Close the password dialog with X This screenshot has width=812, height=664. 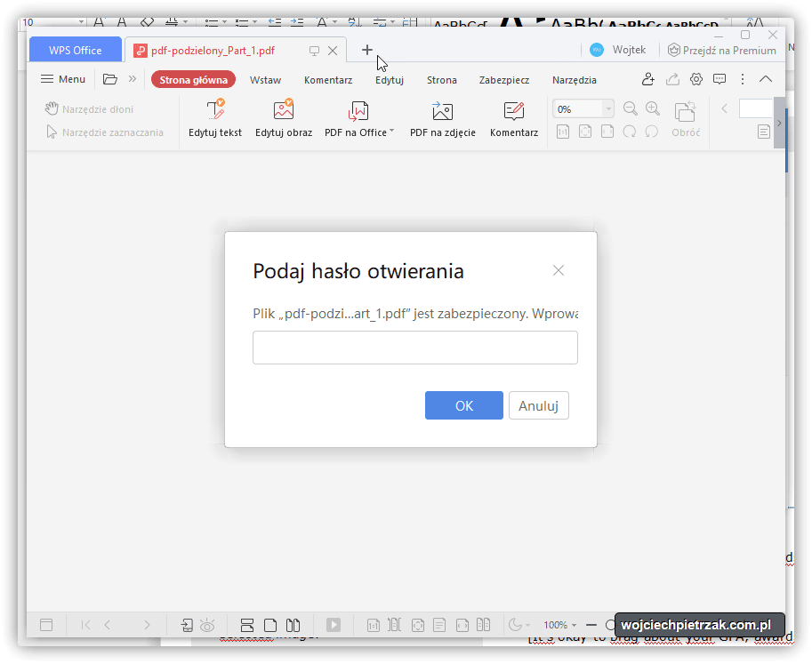point(559,270)
